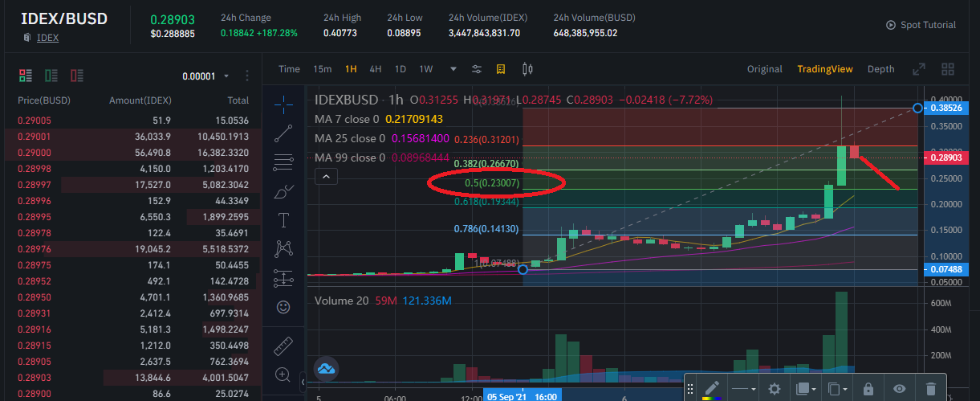Show sell orders only in order book
Viewport: 980px width, 401px height.
[x=77, y=76]
